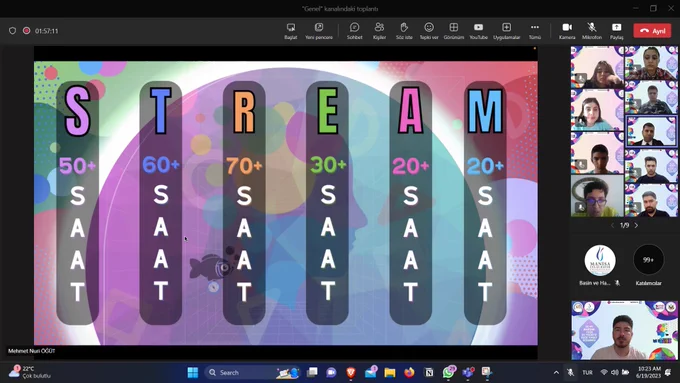Viewport: 680px width, 383px height.
Task: Open the volume speaker tray icon
Action: point(615,372)
